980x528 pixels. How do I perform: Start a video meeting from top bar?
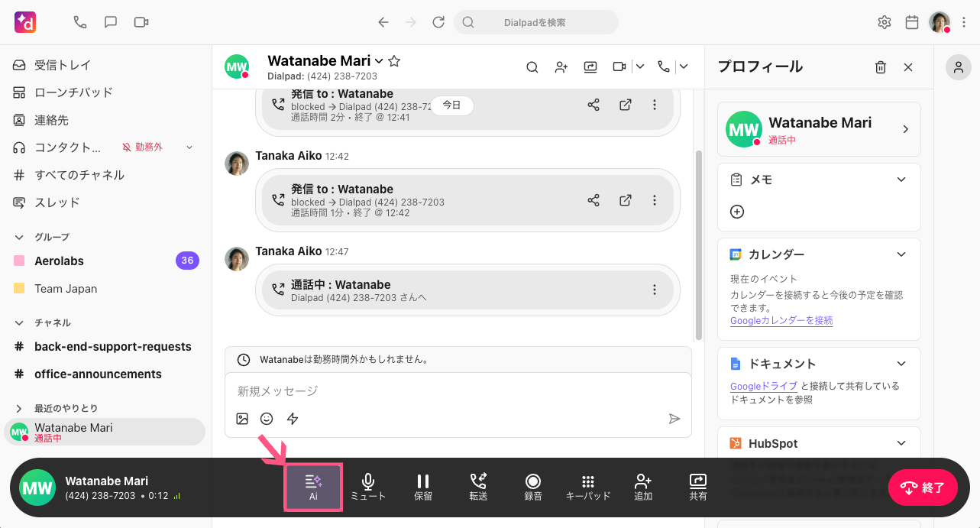click(141, 22)
